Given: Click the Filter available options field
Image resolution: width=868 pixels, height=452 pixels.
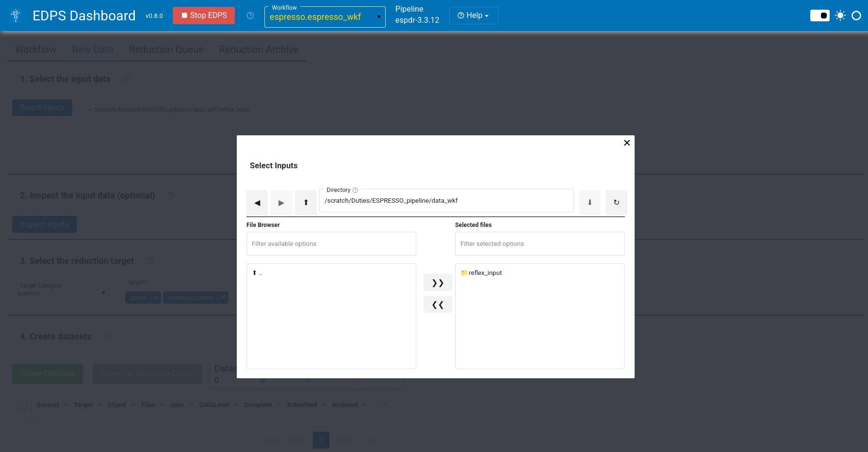Looking at the screenshot, I should (331, 243).
